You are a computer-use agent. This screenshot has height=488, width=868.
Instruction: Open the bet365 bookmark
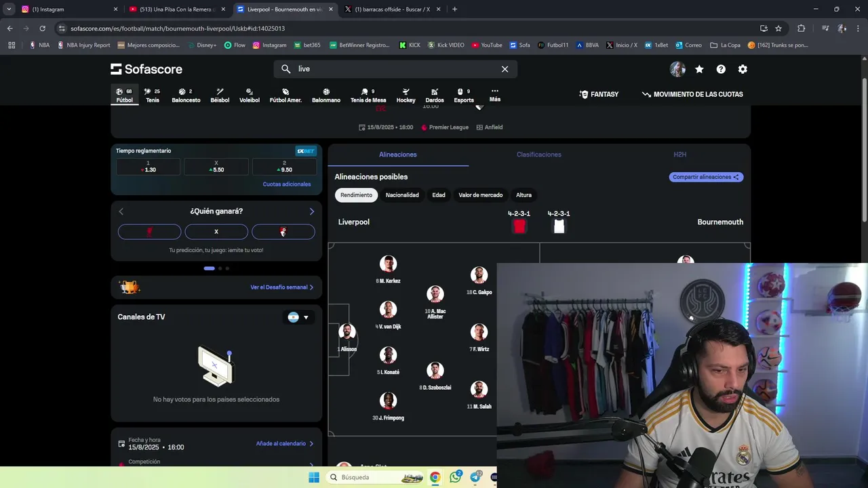[307, 45]
